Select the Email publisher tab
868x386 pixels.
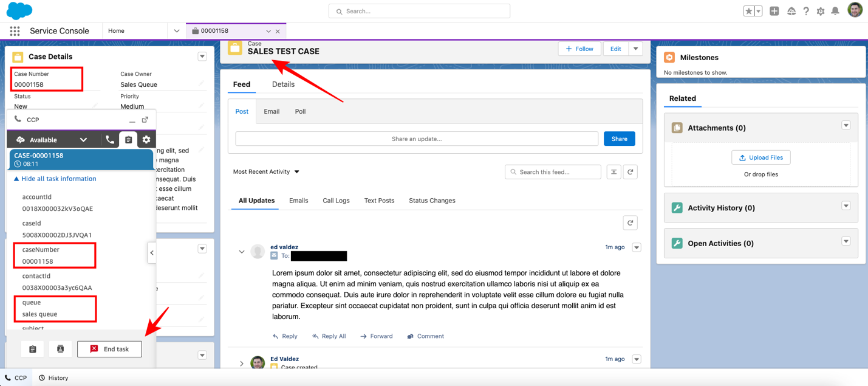272,111
